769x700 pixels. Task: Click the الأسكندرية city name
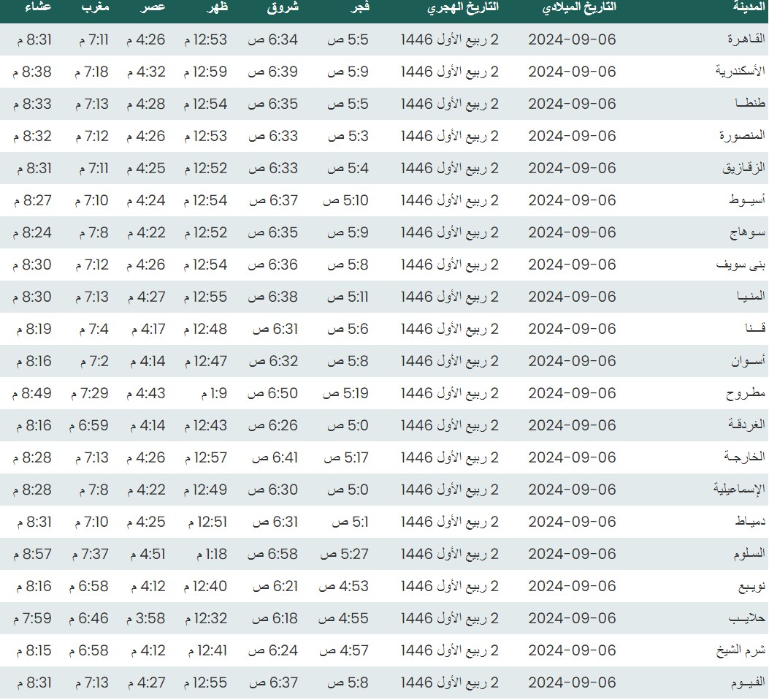point(736,72)
